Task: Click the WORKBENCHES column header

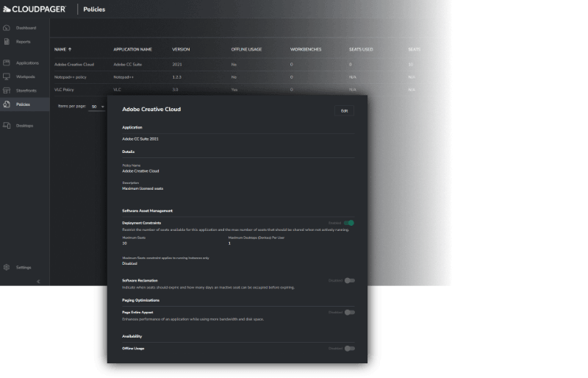Action: pyautogui.click(x=306, y=49)
